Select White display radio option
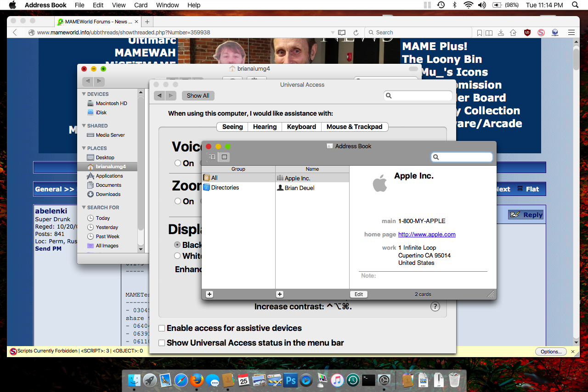 coord(177,256)
